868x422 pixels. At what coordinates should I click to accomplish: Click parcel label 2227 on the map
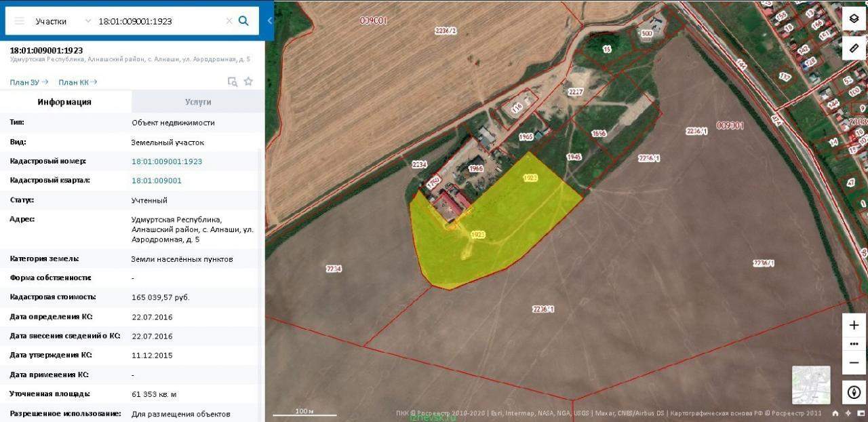coord(576,92)
